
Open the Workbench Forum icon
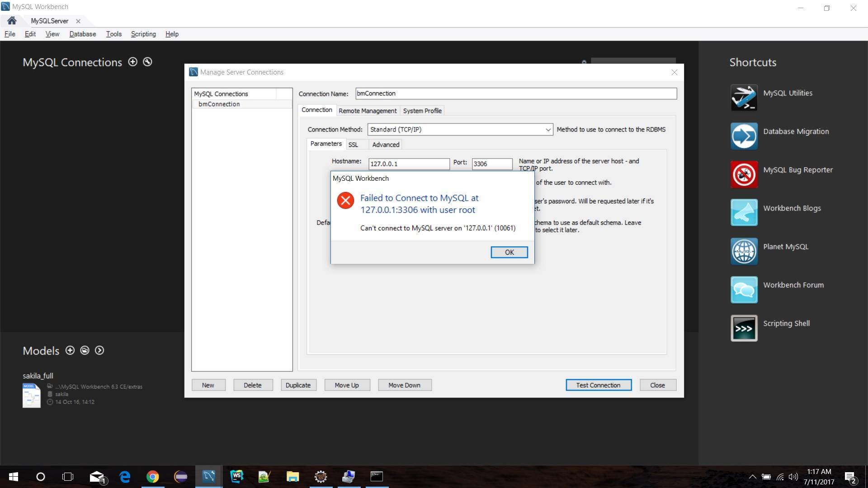point(744,290)
